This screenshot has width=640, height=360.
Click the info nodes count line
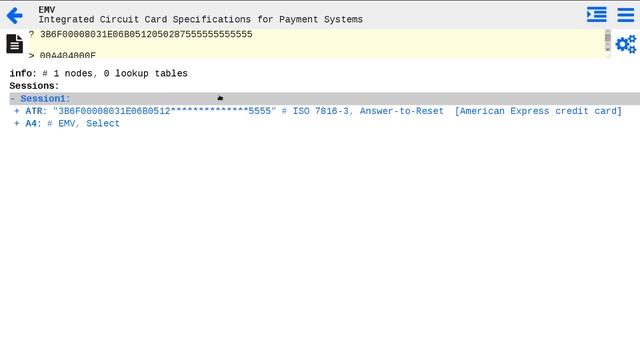[x=98, y=73]
